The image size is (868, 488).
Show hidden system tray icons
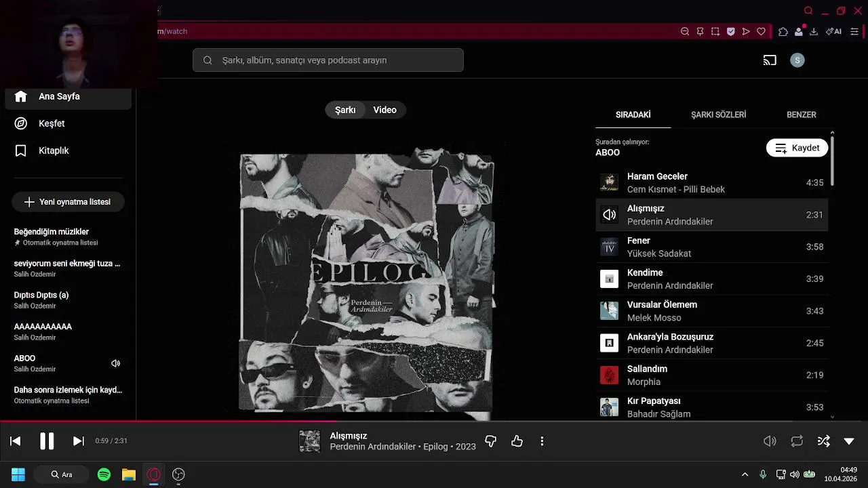(x=745, y=474)
